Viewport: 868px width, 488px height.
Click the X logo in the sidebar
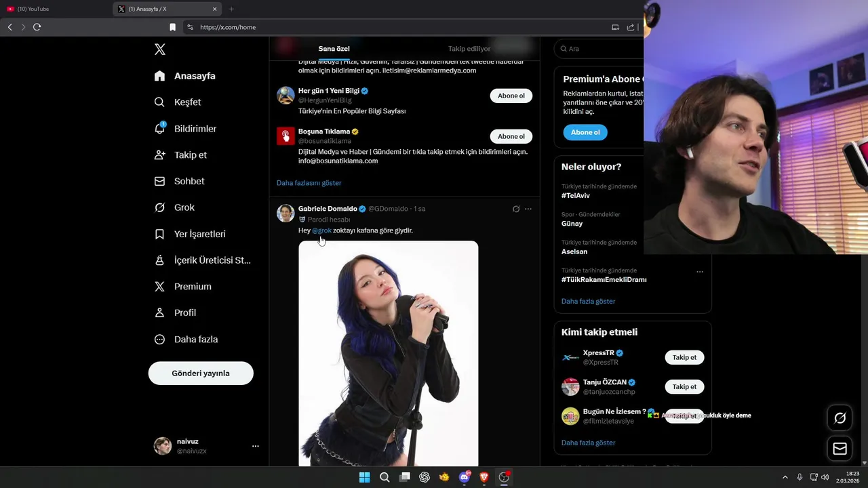click(160, 49)
